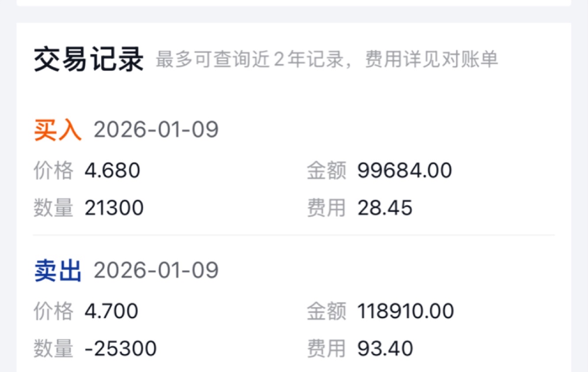The height and width of the screenshot is (372, 588).
Task: Click the 数量 label in the 卖出 record
Action: pyautogui.click(x=53, y=349)
